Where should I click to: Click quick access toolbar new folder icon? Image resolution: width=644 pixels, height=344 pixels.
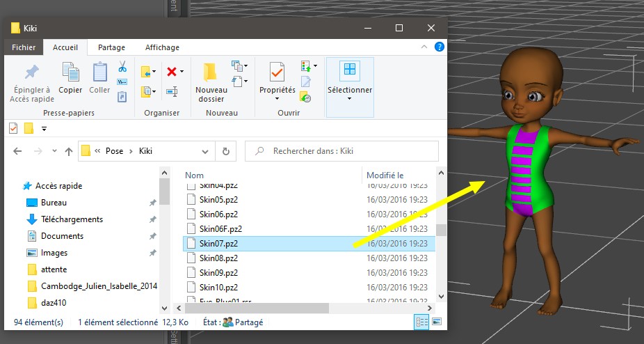point(29,128)
